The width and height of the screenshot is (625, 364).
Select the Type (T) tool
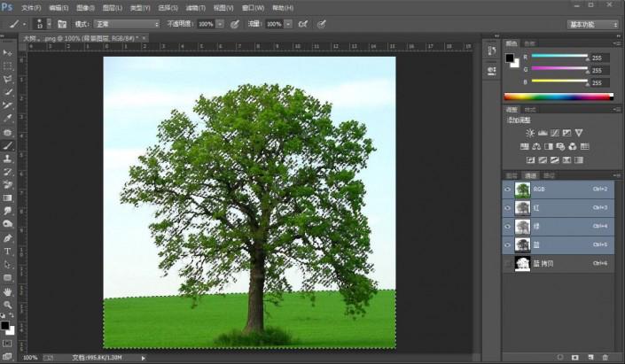8,252
